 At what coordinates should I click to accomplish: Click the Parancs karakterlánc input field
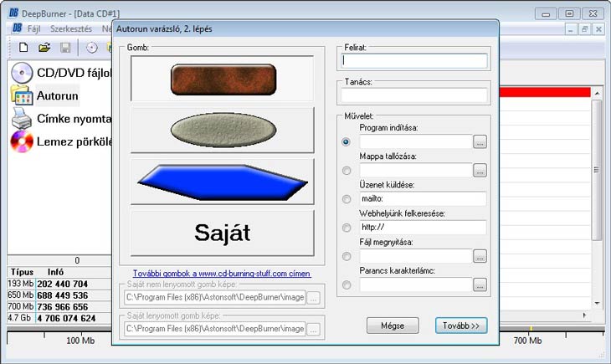(x=416, y=285)
